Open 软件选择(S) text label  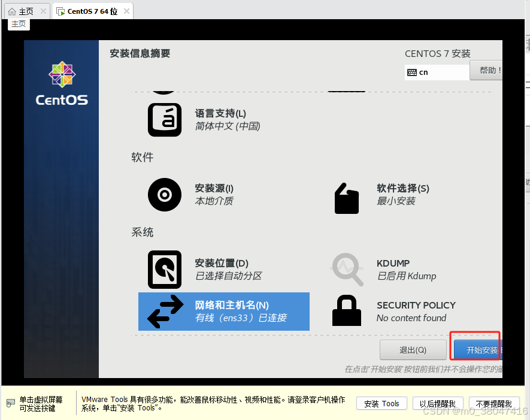[403, 188]
